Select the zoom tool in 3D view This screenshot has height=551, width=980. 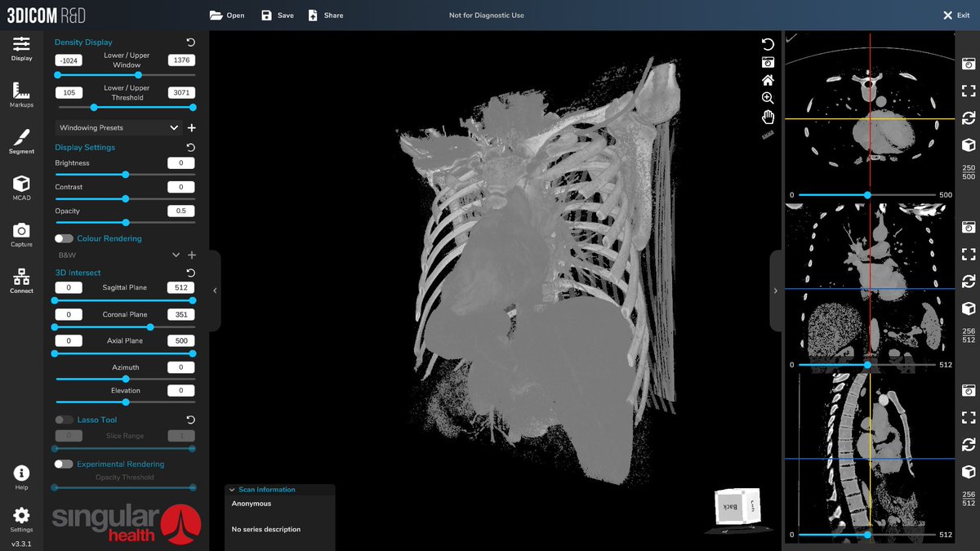(x=768, y=98)
